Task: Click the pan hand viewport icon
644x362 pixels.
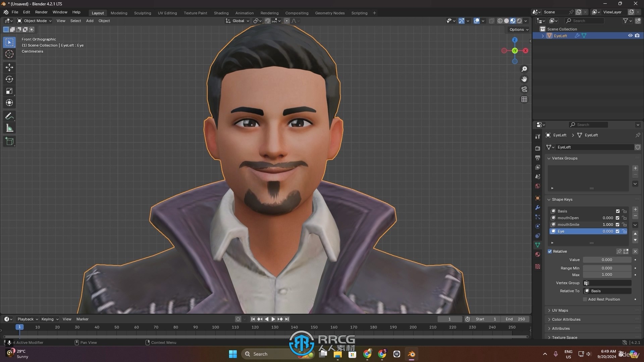Action: coord(524,79)
